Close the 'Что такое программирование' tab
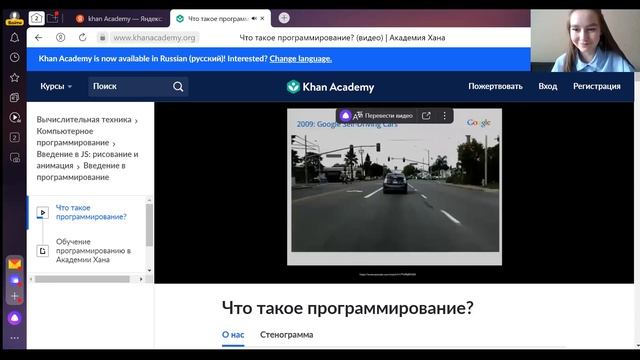 pyautogui.click(x=262, y=18)
